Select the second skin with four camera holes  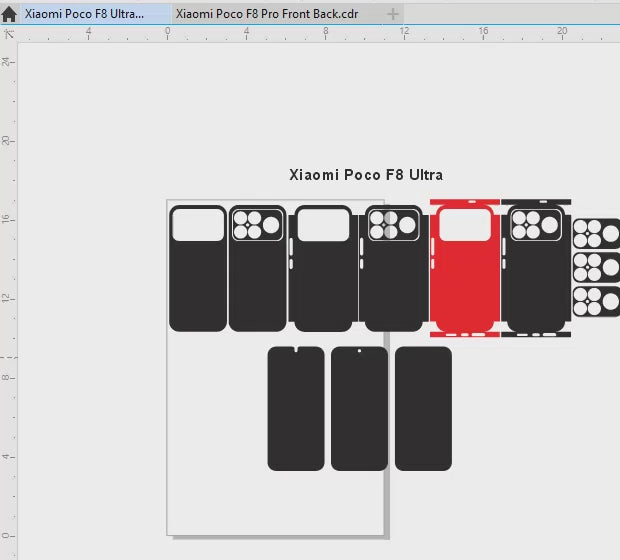(257, 290)
